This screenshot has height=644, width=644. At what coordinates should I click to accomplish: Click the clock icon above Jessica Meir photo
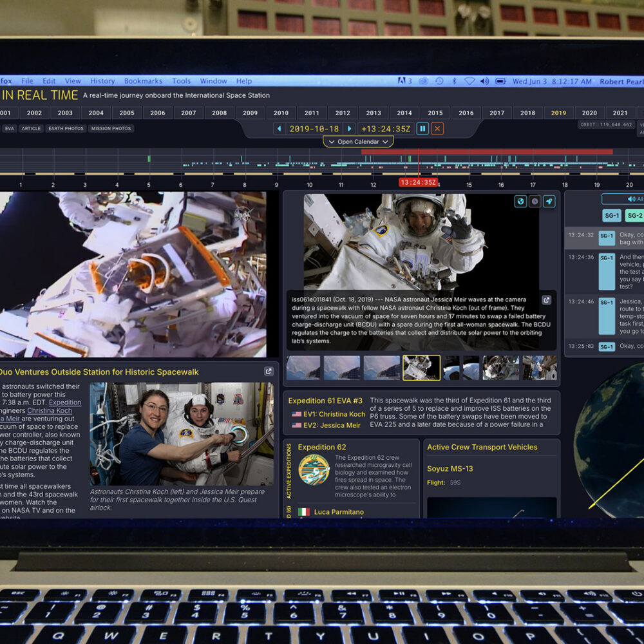tap(535, 201)
